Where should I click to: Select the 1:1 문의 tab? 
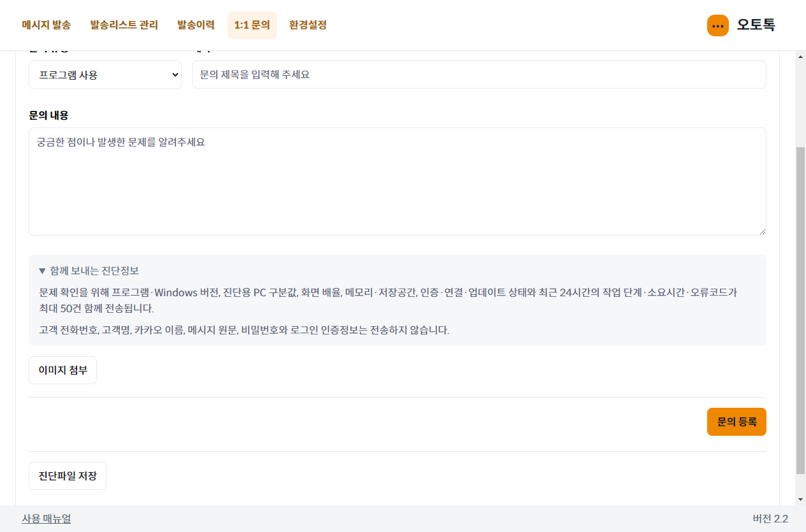click(x=252, y=25)
